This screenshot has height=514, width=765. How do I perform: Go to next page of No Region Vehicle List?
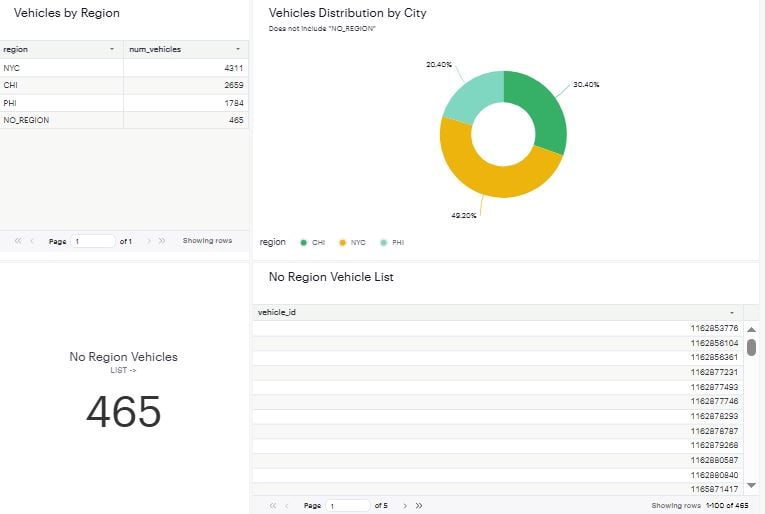pyautogui.click(x=404, y=506)
